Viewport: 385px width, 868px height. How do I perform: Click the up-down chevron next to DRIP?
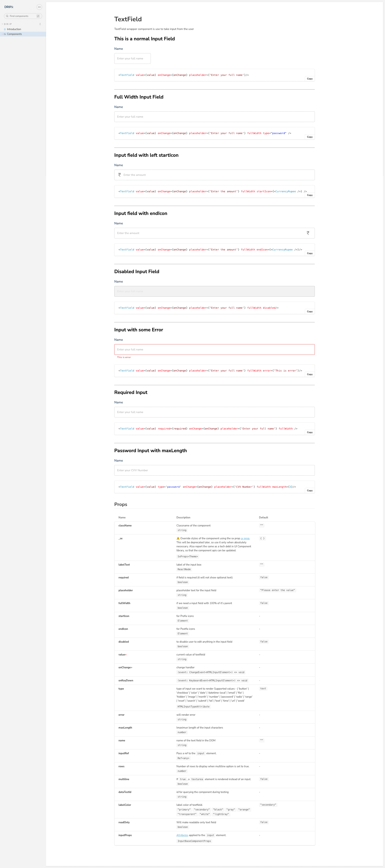click(40, 24)
